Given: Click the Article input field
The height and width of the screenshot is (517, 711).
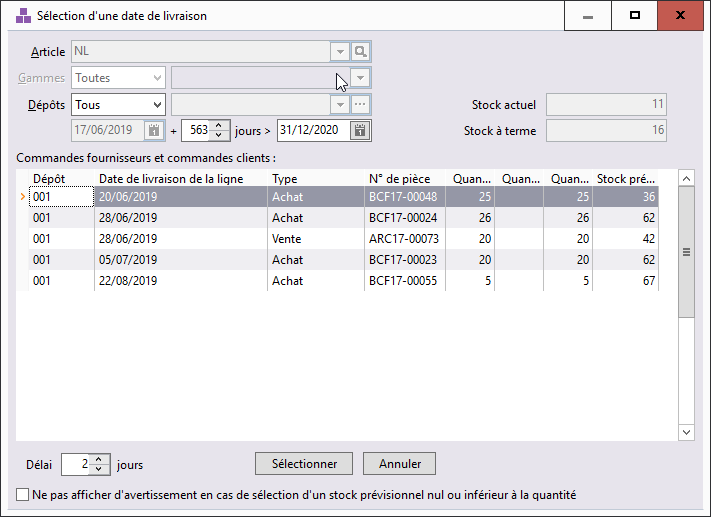Looking at the screenshot, I should [201, 52].
